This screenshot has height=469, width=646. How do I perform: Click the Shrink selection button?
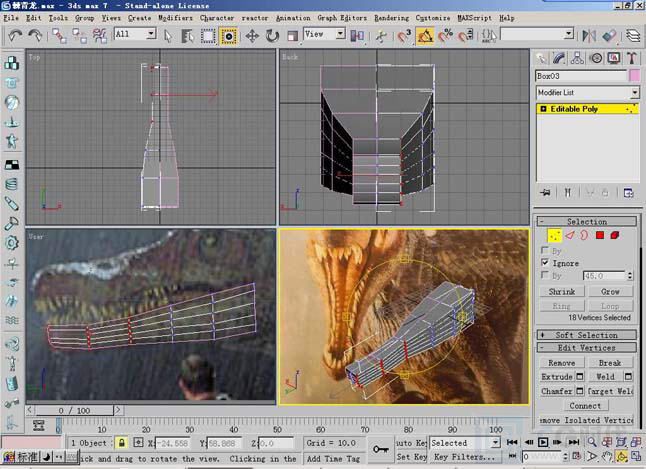point(562,291)
